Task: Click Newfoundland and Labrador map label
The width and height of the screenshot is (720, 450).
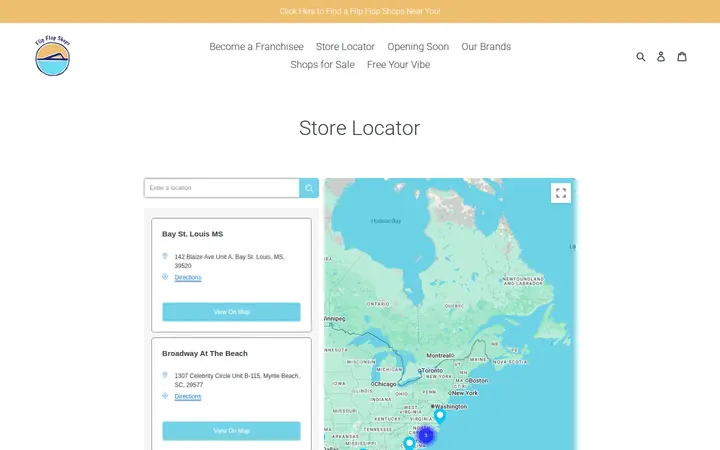Action: tap(523, 281)
